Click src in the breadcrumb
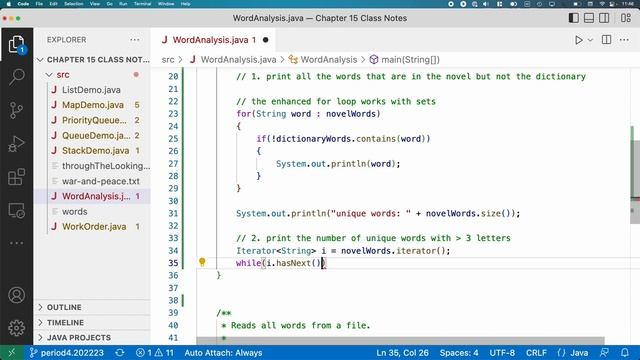The image size is (640, 360). [x=168, y=60]
